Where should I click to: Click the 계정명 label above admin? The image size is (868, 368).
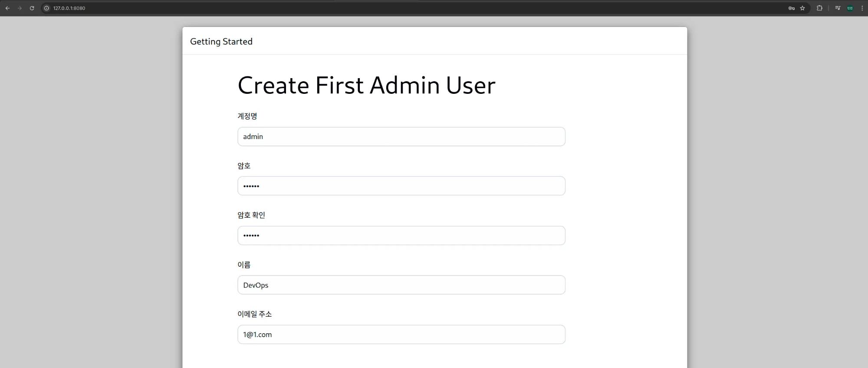[x=247, y=116]
